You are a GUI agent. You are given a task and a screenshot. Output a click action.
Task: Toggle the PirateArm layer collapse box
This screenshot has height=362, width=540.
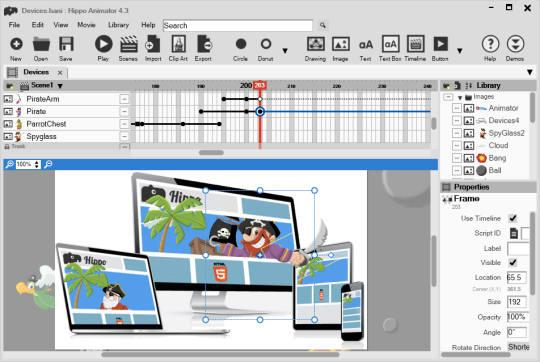124,99
